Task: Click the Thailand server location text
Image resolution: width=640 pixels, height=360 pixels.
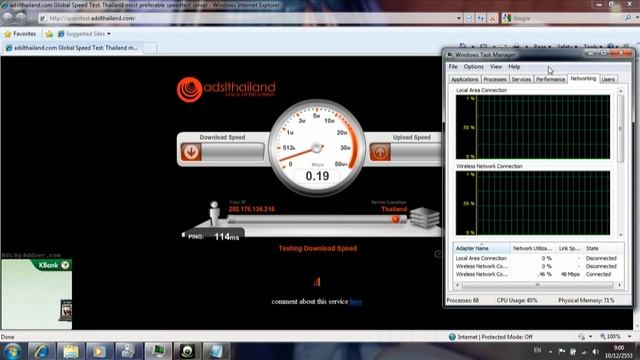Action: 394,209
